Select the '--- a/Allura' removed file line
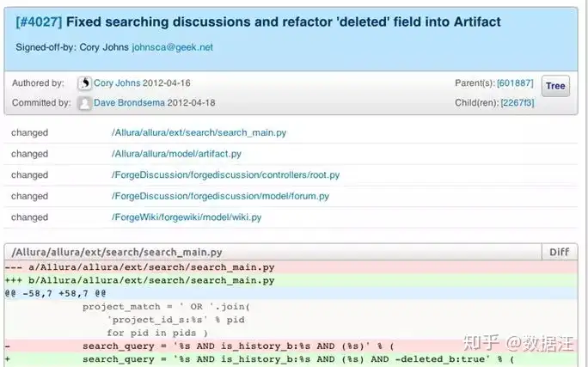The height and width of the screenshot is (367, 588). pyautogui.click(x=291, y=267)
